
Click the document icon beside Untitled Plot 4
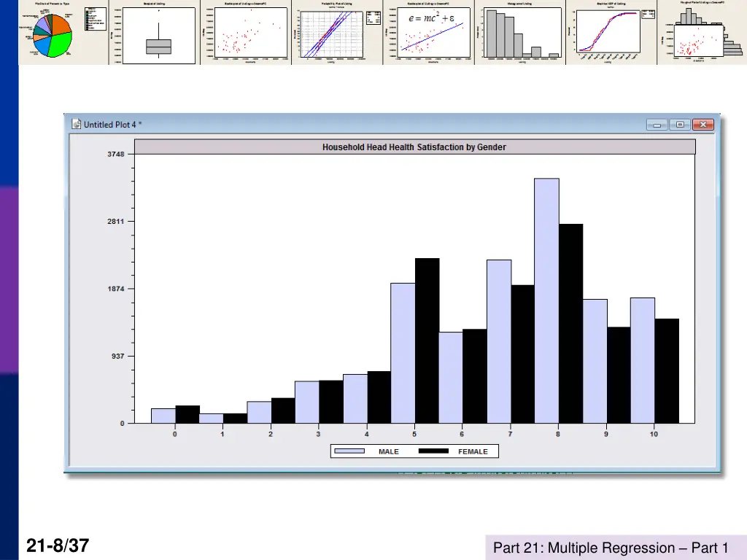[76, 124]
